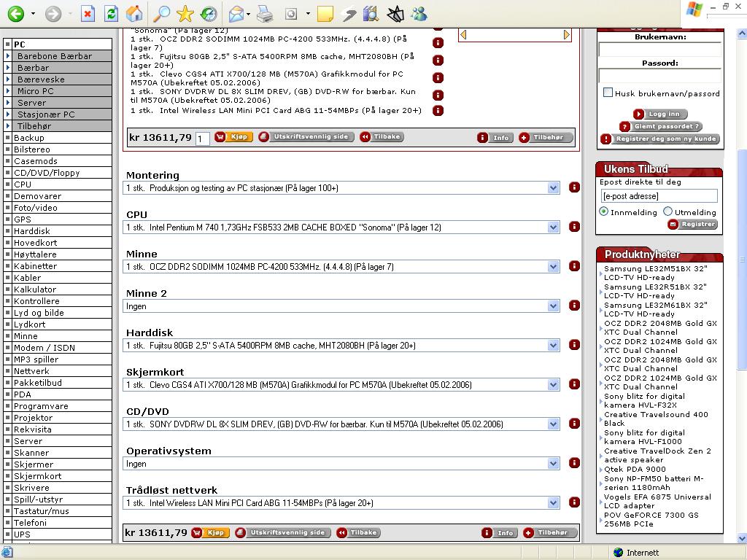Open Mail envelope icon
This screenshot has width=747, height=560.
[x=236, y=14]
